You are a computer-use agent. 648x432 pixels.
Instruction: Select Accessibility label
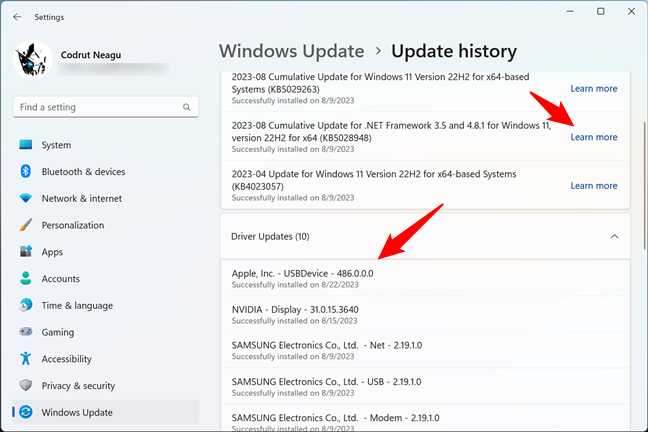66,359
